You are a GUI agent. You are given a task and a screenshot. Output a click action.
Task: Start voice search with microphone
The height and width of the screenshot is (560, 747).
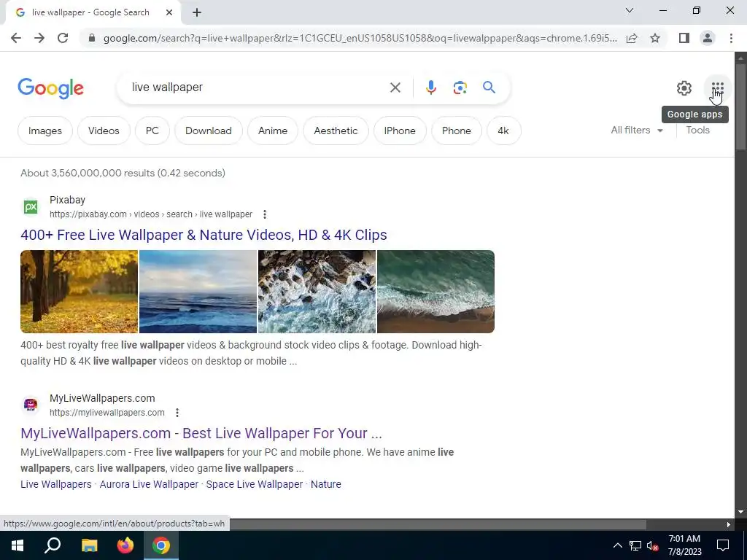(x=430, y=87)
